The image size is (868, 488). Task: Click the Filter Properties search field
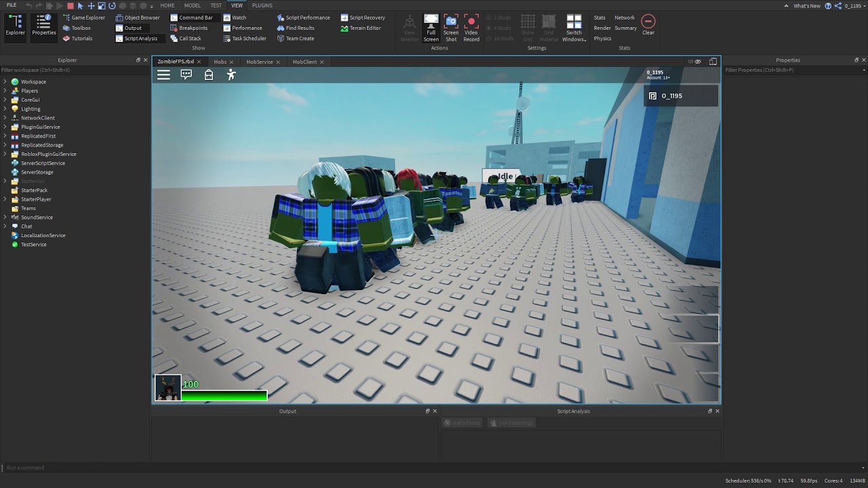795,70
